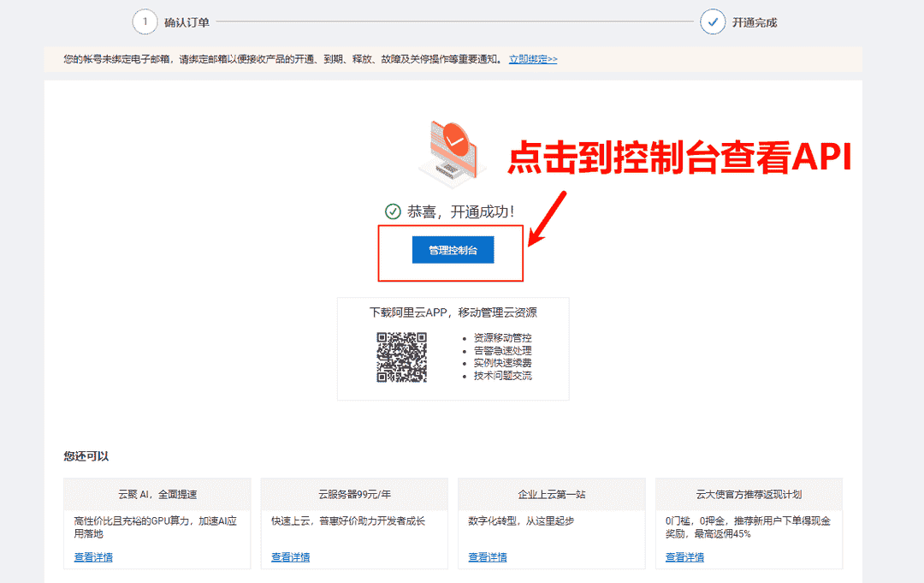
Task: Click the orange monitor illustration icon
Action: coord(449,152)
